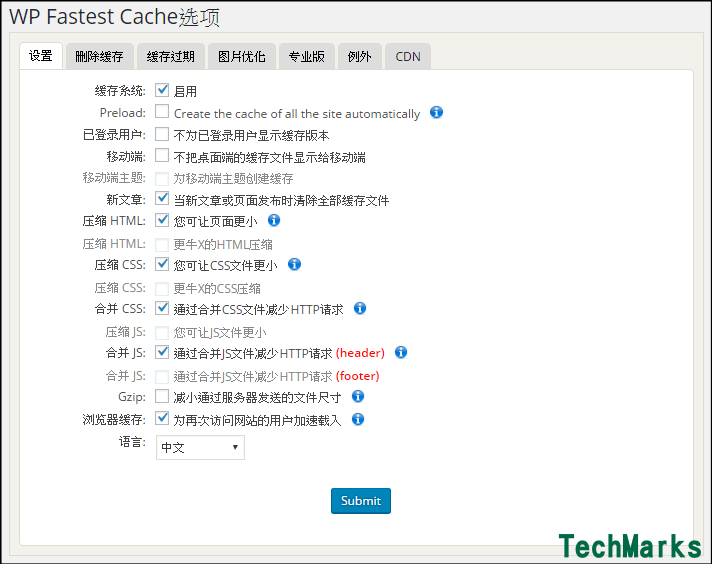Check the 移动端 checkbox
Image resolution: width=712 pixels, height=564 pixels.
tap(162, 155)
